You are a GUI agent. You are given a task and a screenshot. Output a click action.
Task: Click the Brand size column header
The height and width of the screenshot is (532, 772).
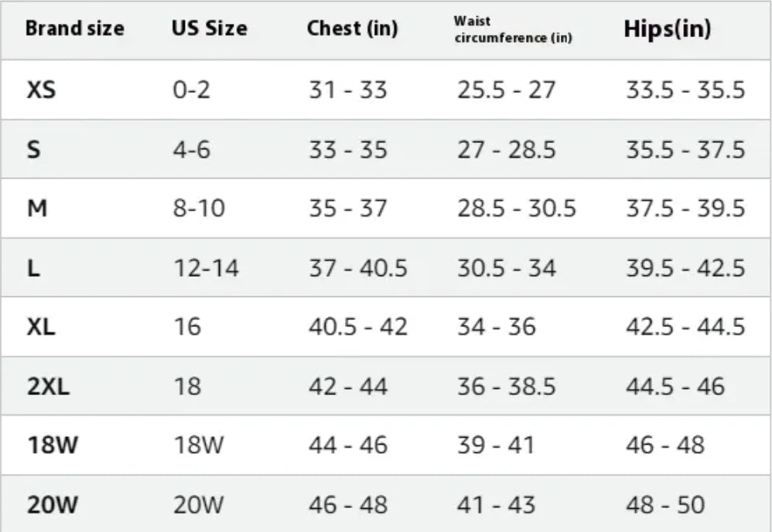74,29
